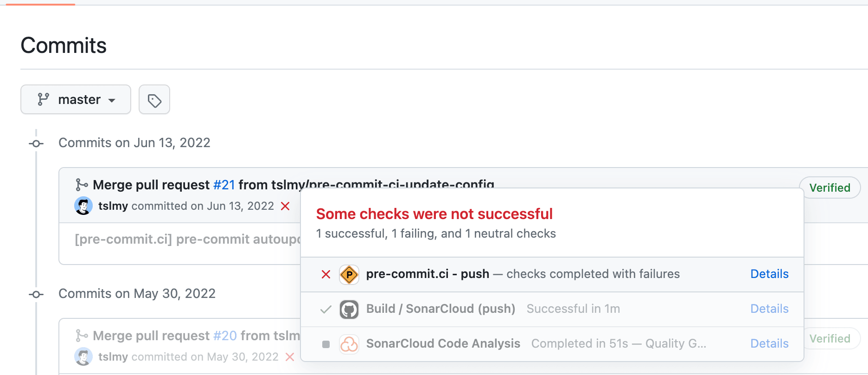Select the GitHub Actions icon for Build / SonarCloud
868x375 pixels.
coord(349,309)
